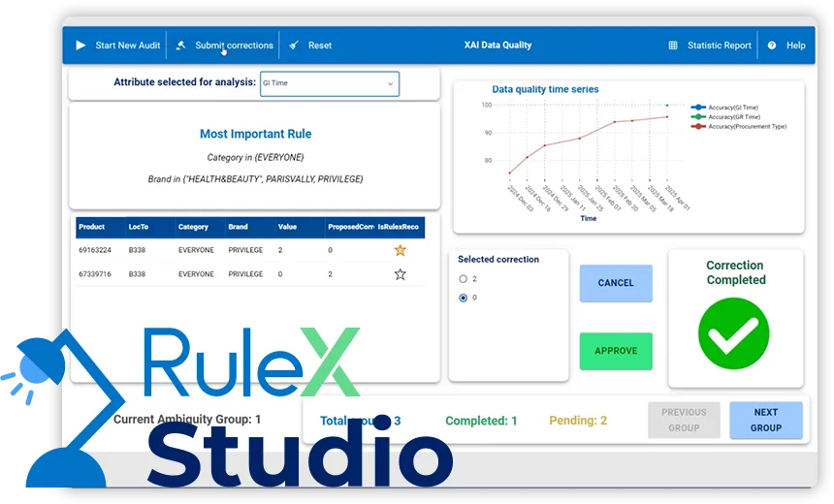Click the APPROVE button
The image size is (834, 504).
tap(616, 351)
